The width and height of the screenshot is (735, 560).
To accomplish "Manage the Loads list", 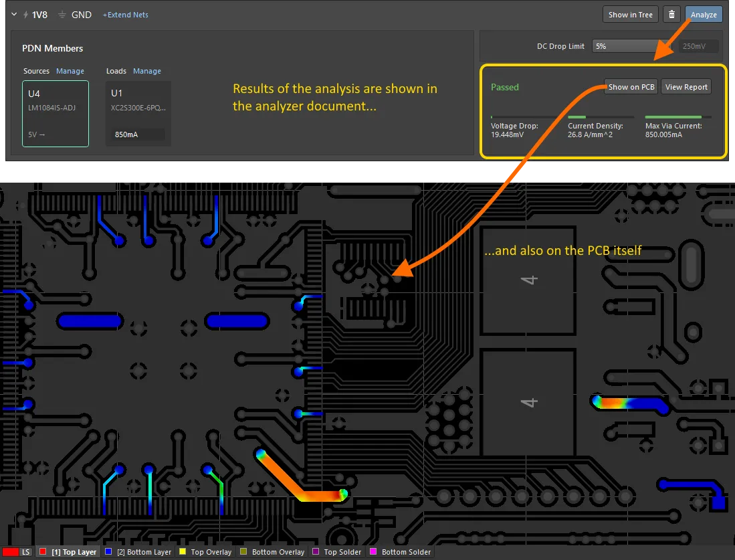I will click(147, 71).
